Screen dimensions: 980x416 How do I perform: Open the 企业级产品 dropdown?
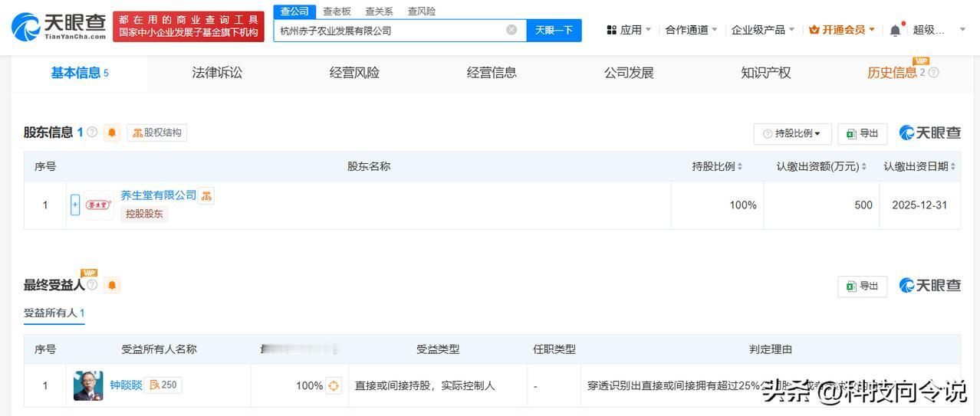763,30
